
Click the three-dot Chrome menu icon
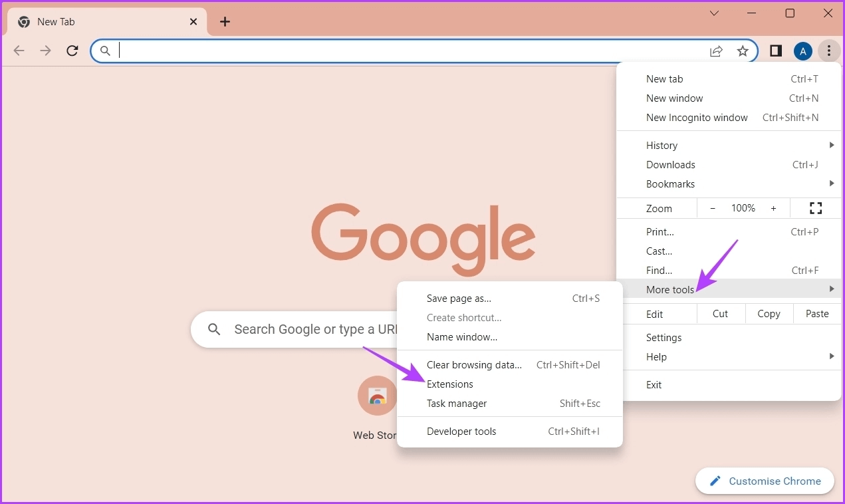(829, 51)
